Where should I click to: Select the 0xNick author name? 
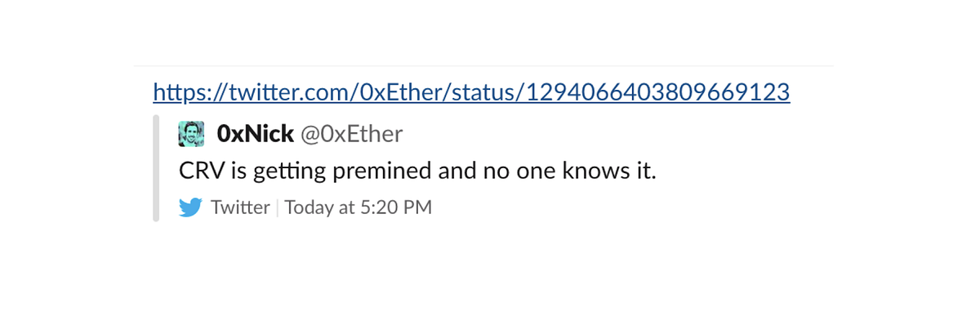[x=255, y=133]
